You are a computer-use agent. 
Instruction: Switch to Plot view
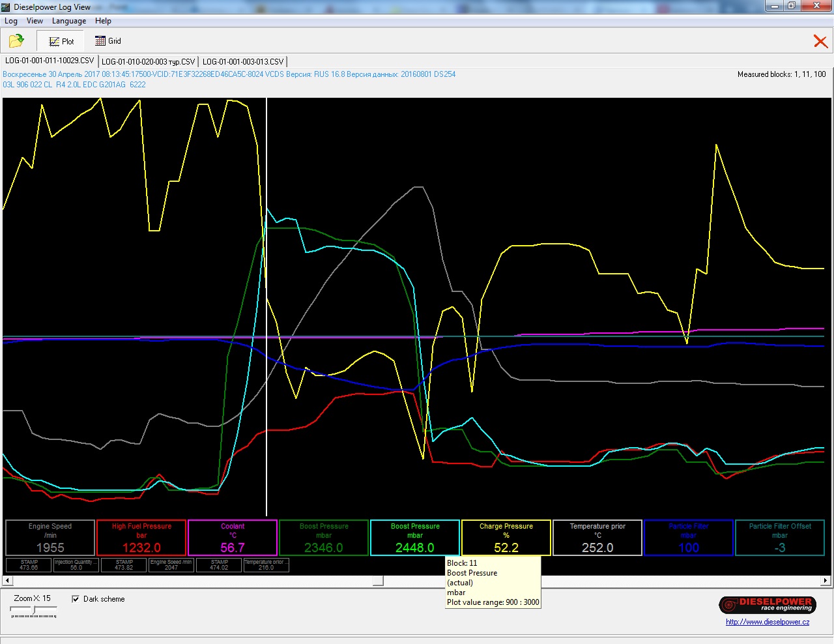pos(61,41)
